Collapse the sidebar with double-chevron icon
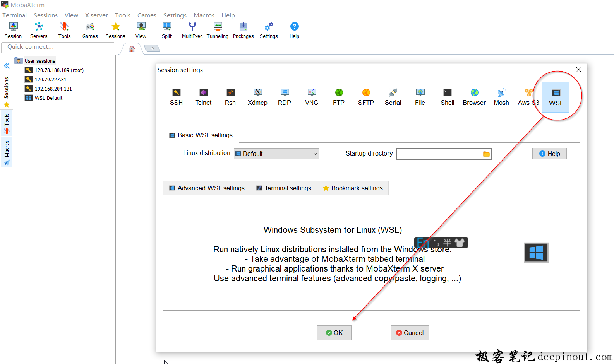 [x=7, y=66]
